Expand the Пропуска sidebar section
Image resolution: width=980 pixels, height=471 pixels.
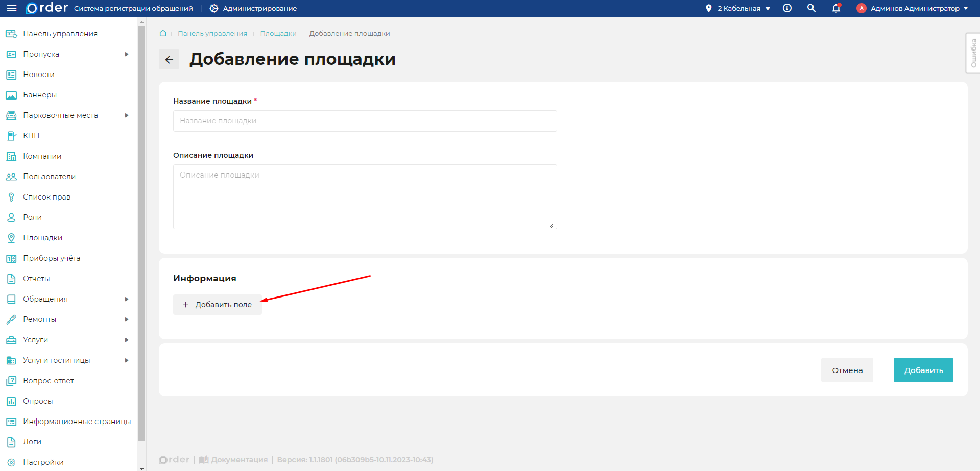[127, 54]
